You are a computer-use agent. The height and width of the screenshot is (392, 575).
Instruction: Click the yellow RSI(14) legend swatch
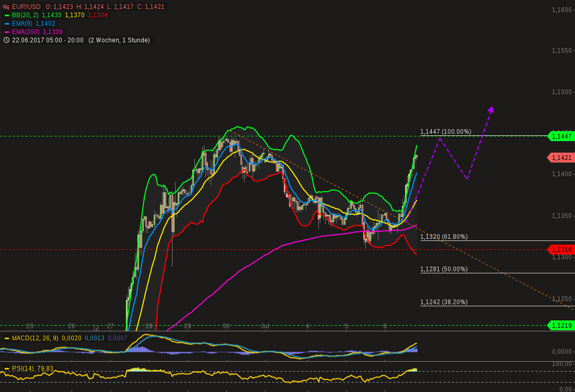pyautogui.click(x=7, y=368)
